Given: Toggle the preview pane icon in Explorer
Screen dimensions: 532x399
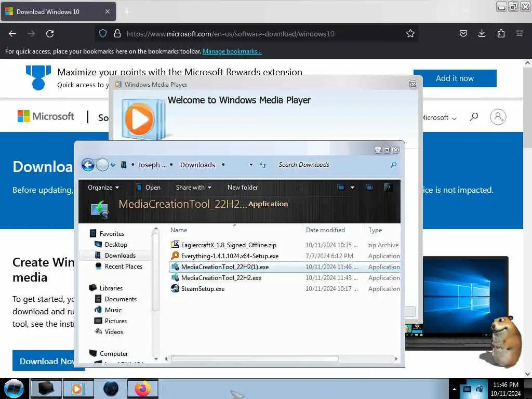Looking at the screenshot, I should click(369, 187).
